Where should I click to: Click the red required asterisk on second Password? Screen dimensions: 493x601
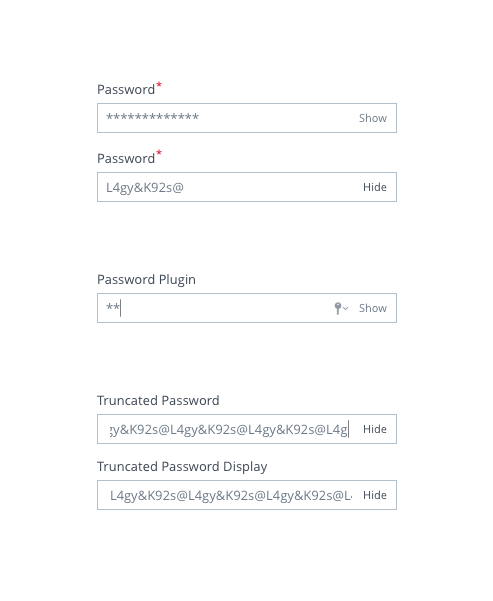[159, 153]
